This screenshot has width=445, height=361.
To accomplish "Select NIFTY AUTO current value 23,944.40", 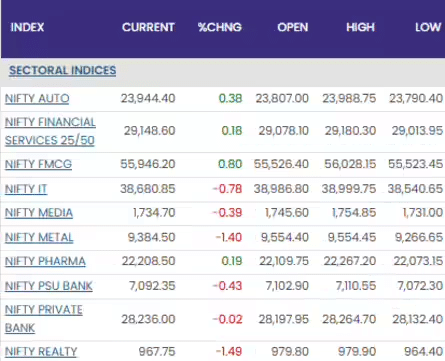I will 148,98.
